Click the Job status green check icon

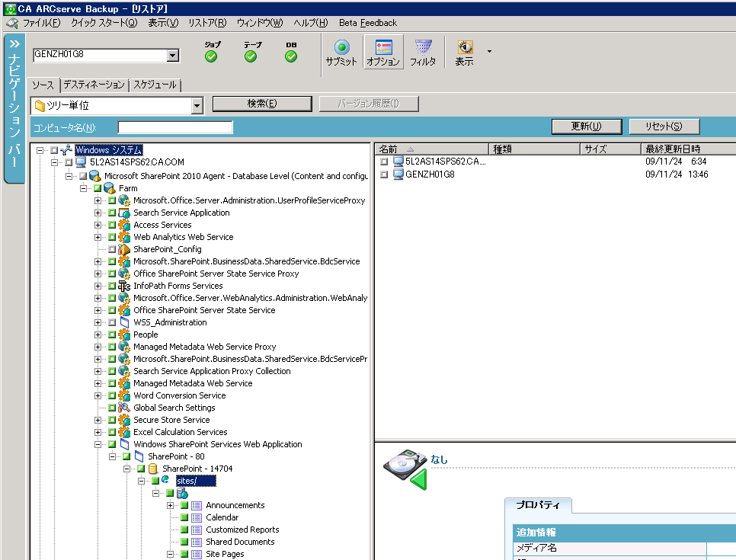click(211, 56)
